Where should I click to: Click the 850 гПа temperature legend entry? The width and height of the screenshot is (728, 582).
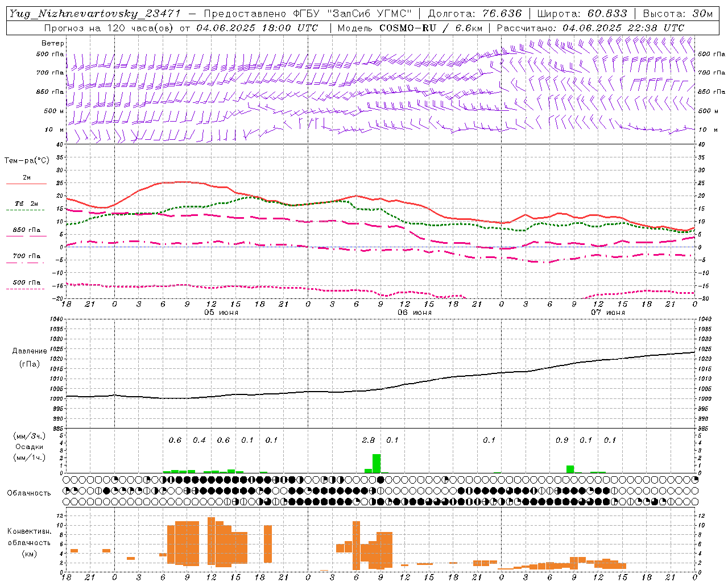26,230
